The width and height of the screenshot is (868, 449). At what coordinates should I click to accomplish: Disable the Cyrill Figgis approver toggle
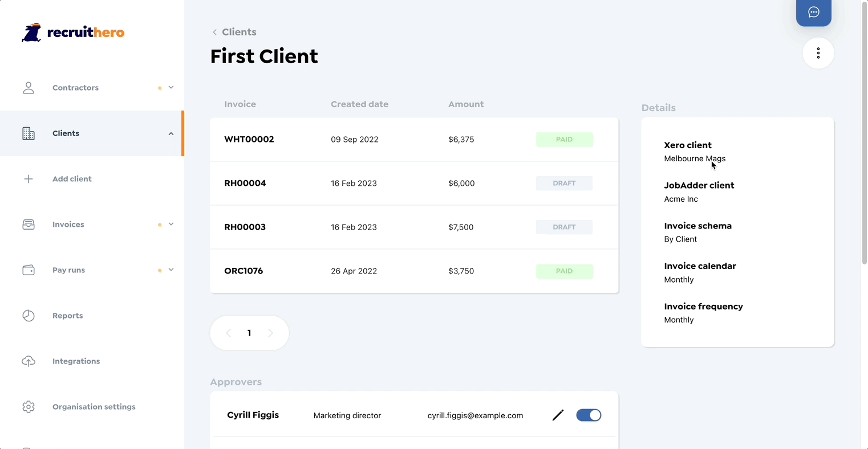589,415
